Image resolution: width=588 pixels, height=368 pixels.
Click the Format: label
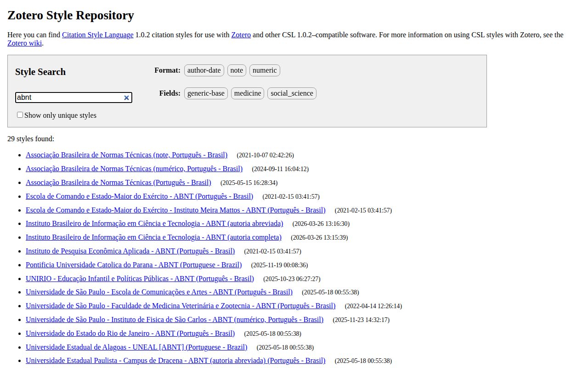point(167,70)
